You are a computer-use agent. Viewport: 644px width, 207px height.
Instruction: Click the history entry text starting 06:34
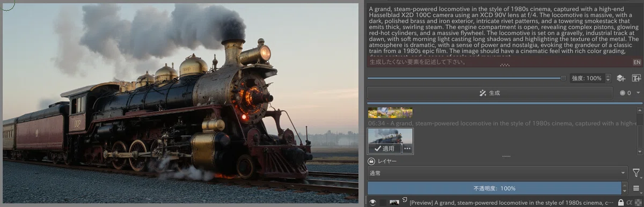(x=502, y=123)
